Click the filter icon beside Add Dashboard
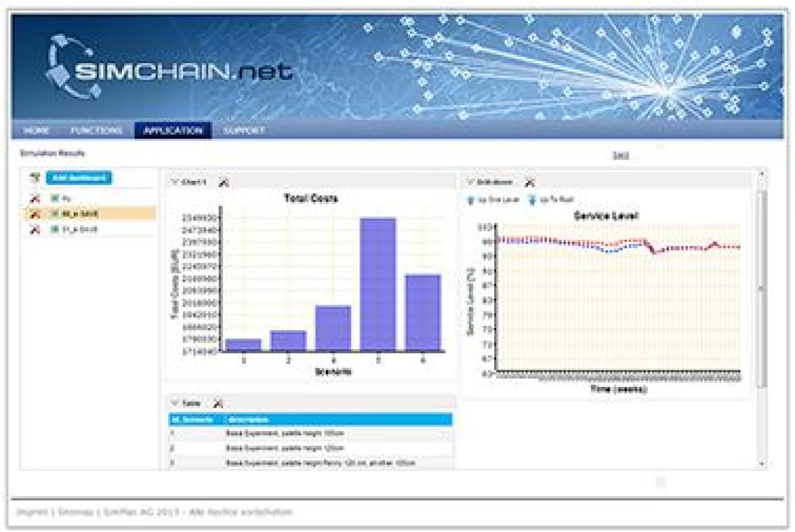This screenshot has height=532, width=795. (34, 177)
